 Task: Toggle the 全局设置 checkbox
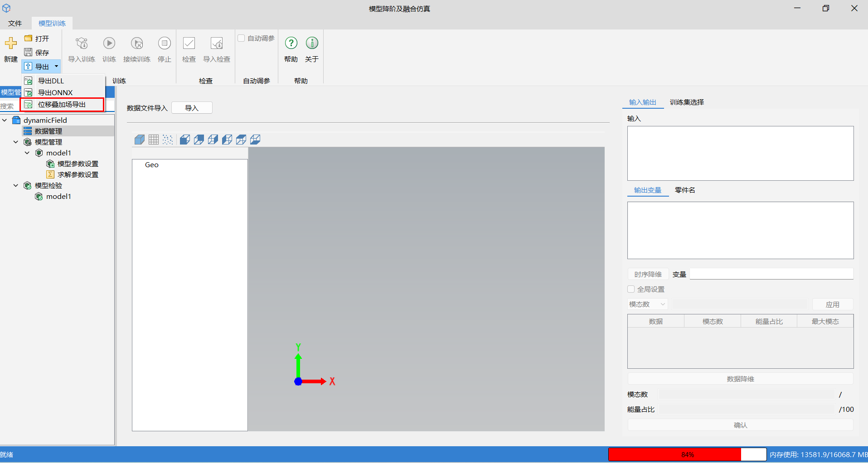click(631, 289)
